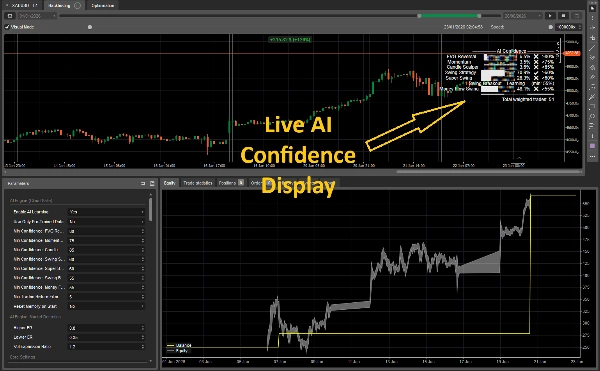
Task: Adjust the Min Confidence Momentum stepper arrows
Action: pyautogui.click(x=143, y=241)
